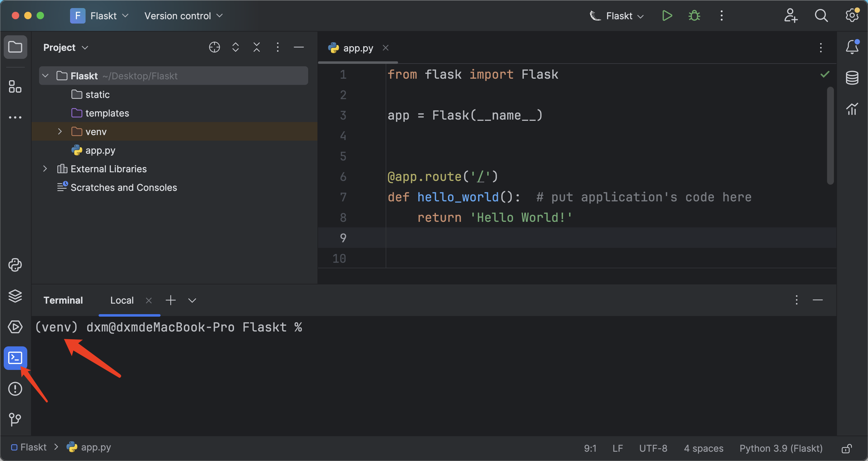868x461 pixels.
Task: Open editor tabs options menu
Action: [x=821, y=48]
